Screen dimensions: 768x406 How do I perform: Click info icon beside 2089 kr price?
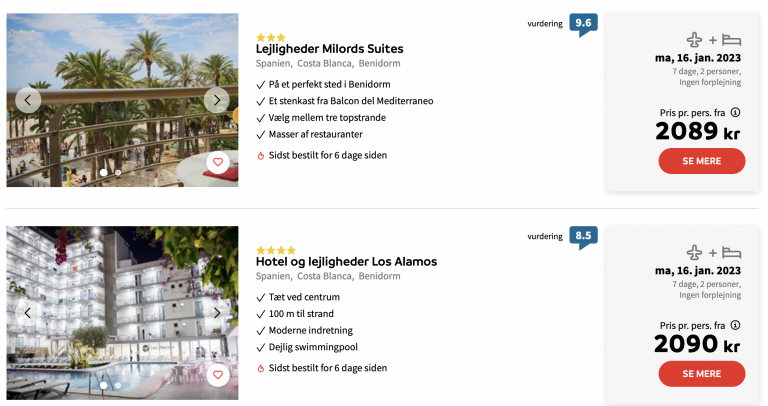point(735,113)
